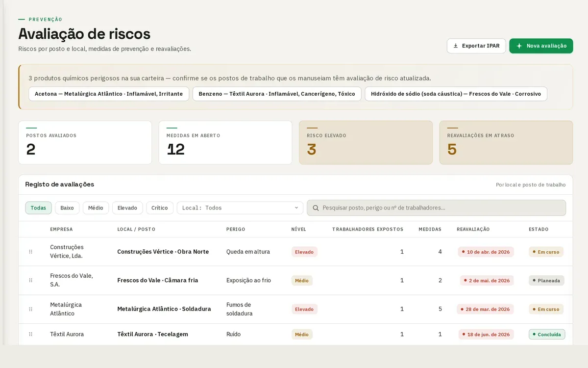Image resolution: width=588 pixels, height=368 pixels.
Task: Grab the drag handle of Metalúrgica Atlântico row
Action: [x=30, y=309]
